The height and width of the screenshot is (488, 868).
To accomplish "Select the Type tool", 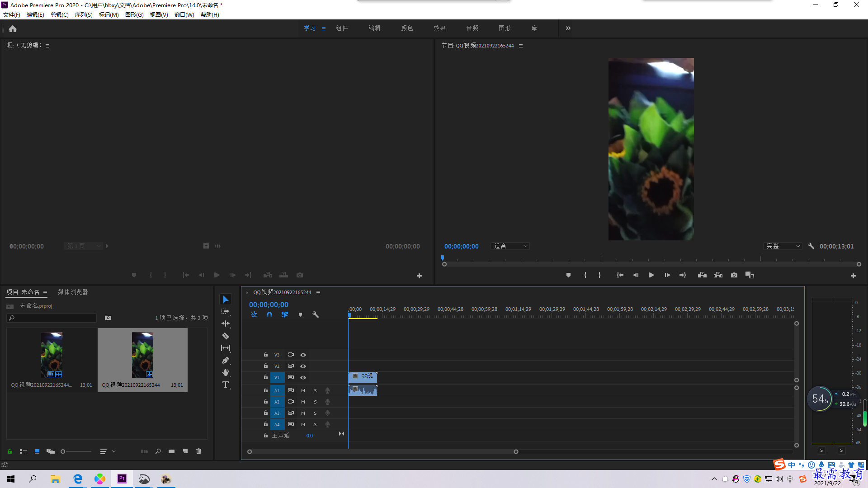I will (226, 385).
